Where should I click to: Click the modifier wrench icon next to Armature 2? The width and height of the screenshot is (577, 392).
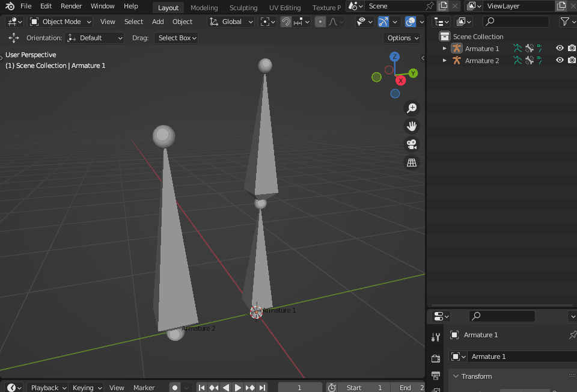coord(529,60)
